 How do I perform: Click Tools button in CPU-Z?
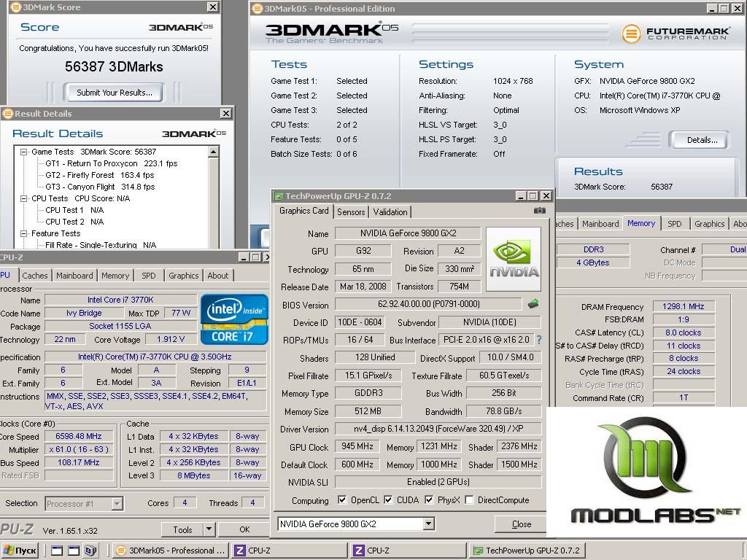pyautogui.click(x=182, y=529)
